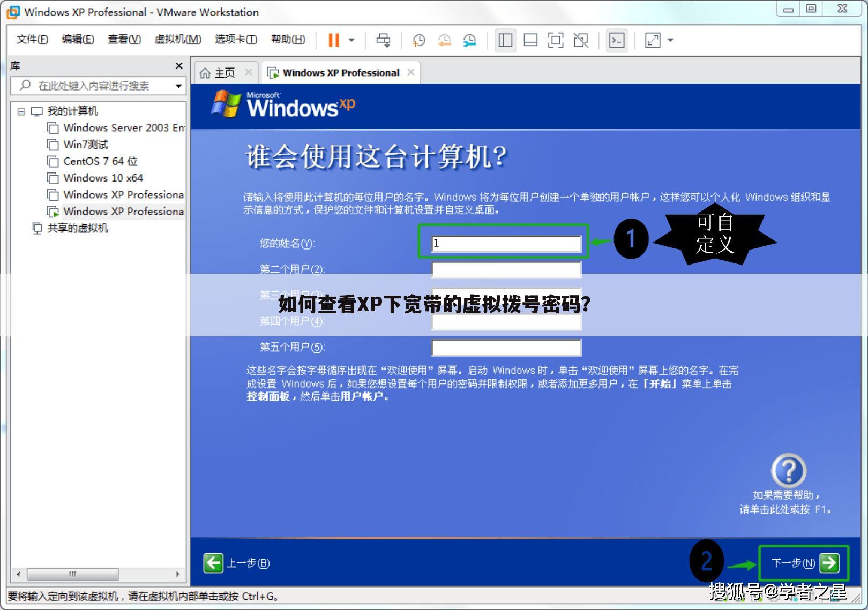Toggle the library sidebar view icon
This screenshot has width=868, height=610.
[505, 40]
